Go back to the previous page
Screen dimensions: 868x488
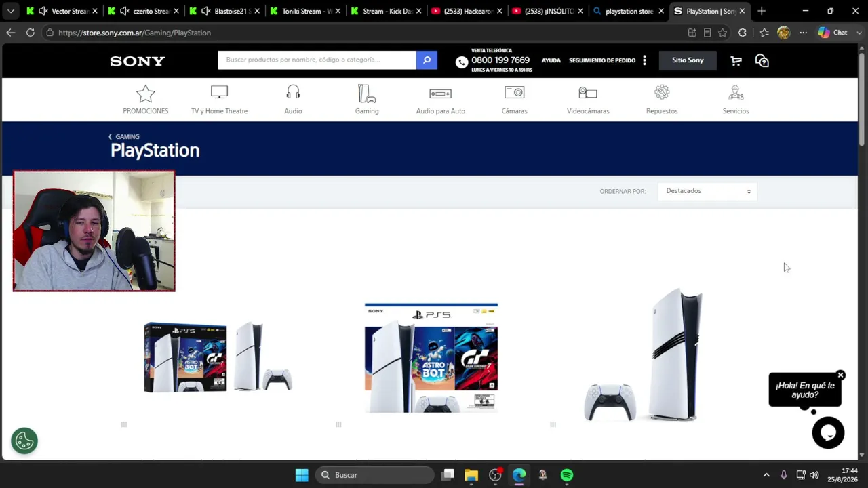[10, 33]
